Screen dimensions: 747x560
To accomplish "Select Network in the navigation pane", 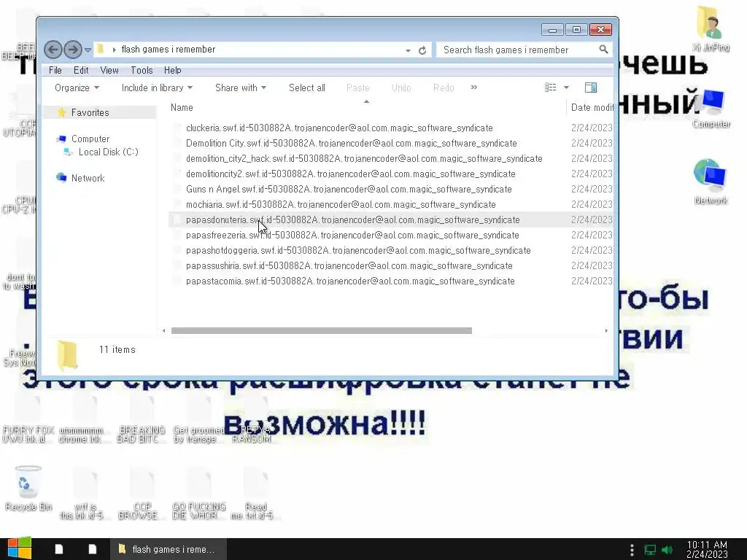I will pyautogui.click(x=88, y=178).
